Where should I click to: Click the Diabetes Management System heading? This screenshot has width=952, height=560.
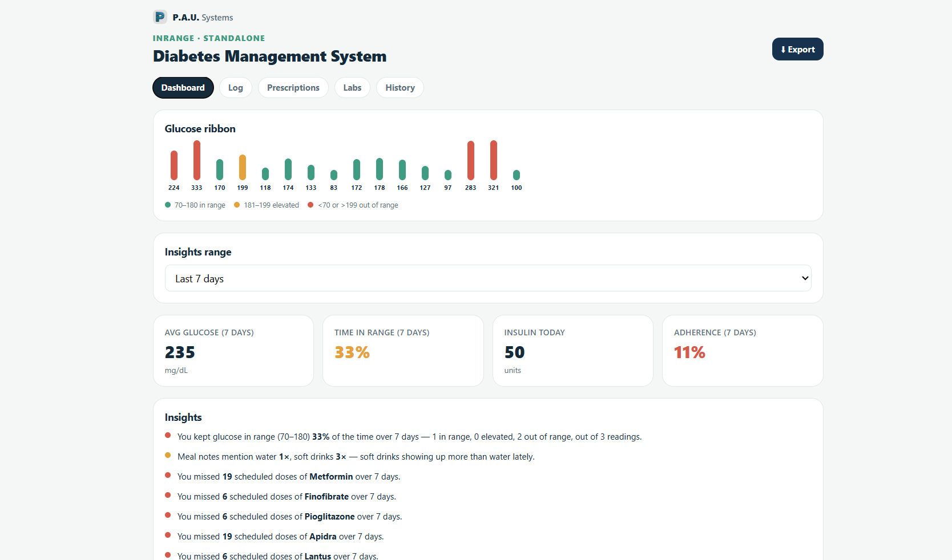pos(269,56)
